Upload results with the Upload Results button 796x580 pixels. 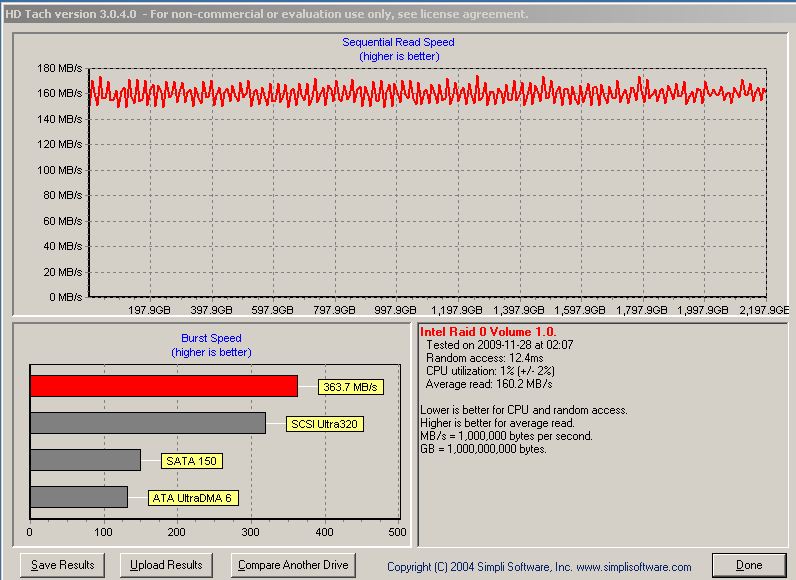point(166,565)
